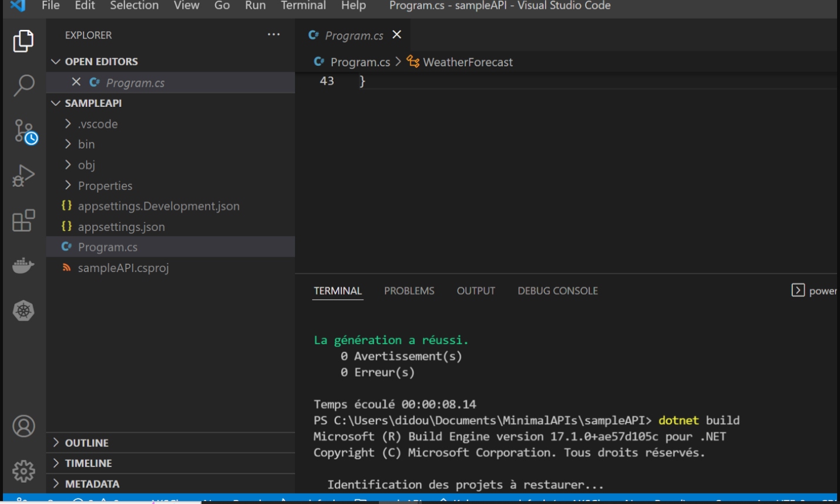Open the Search view icon
This screenshot has width=840, height=504.
23,86
